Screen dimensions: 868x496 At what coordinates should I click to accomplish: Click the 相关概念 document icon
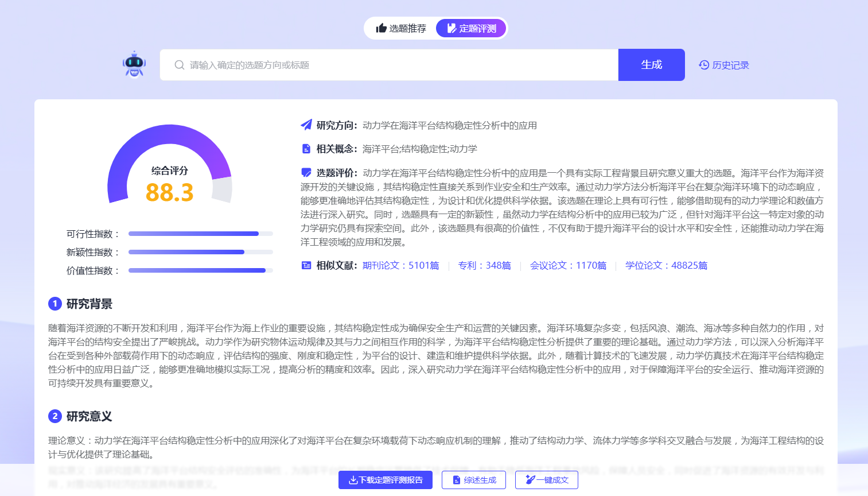[x=306, y=149]
